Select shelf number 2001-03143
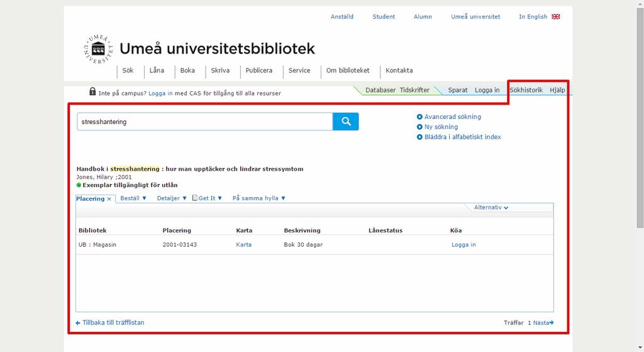 (x=179, y=245)
